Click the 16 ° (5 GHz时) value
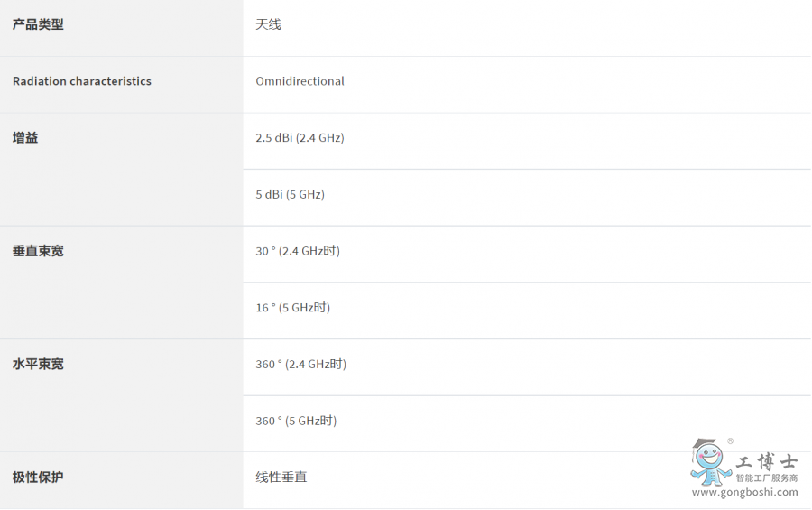The height and width of the screenshot is (510, 812). (292, 308)
